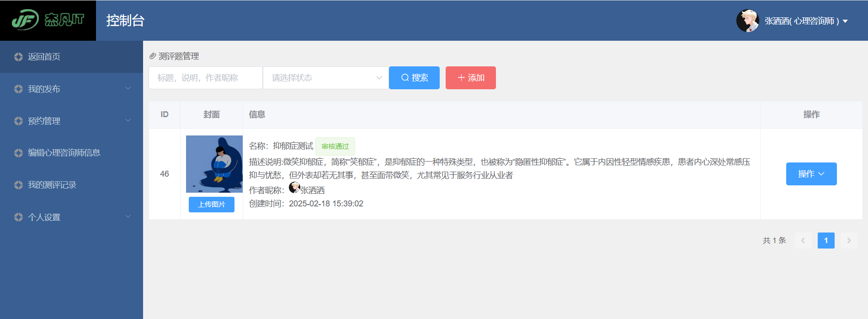Open the 请选择状态 status dropdown
Viewport: 868px width, 319px height.
click(x=326, y=78)
